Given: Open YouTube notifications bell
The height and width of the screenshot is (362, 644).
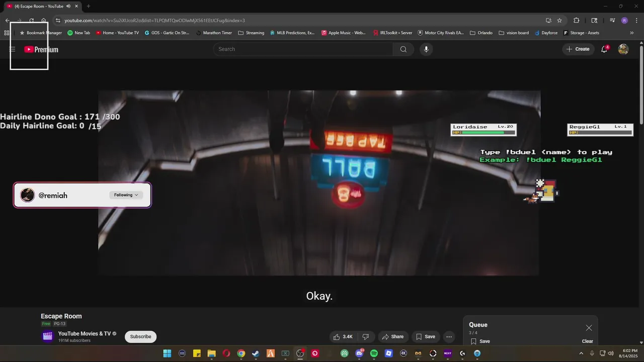Looking at the screenshot, I should click(604, 49).
